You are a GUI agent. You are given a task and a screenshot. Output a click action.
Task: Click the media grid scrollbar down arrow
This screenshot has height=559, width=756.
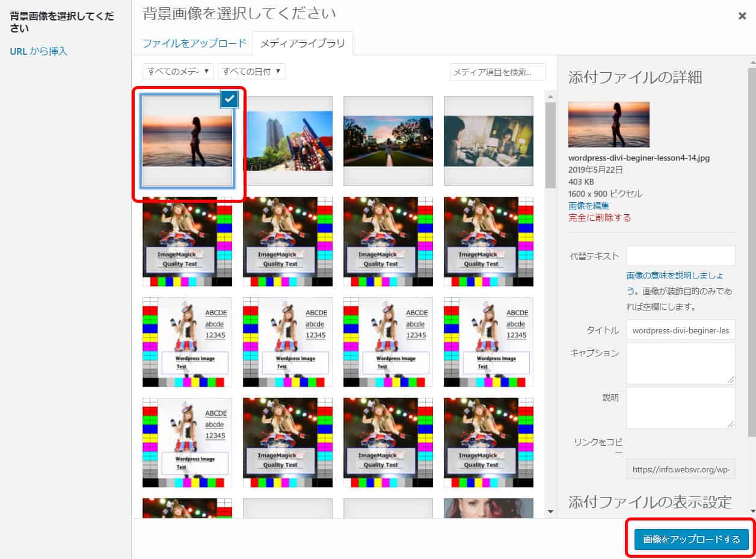tap(550, 512)
